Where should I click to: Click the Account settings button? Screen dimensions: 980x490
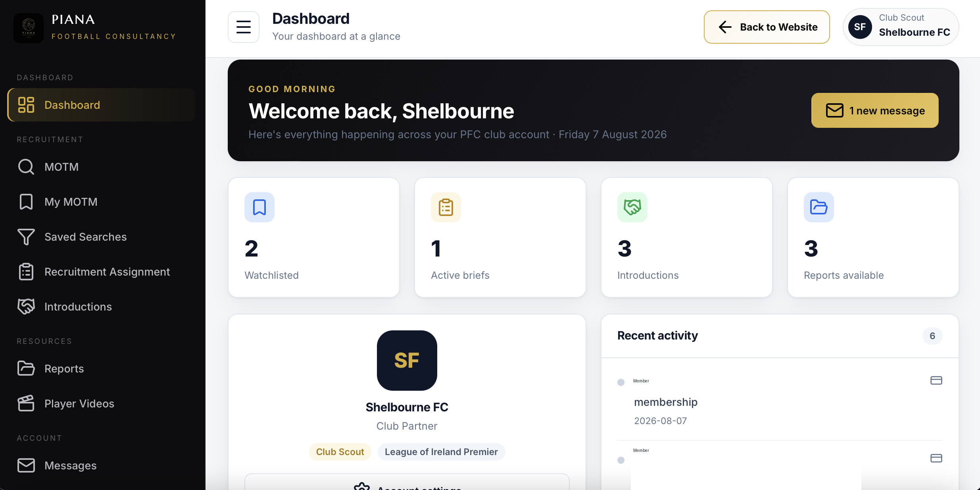click(407, 482)
